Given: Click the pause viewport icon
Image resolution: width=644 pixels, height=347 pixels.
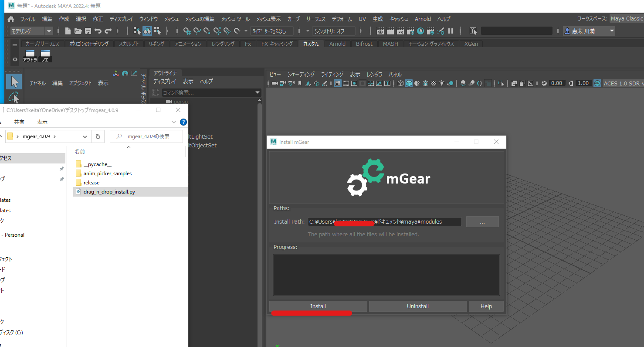Looking at the screenshot, I should [x=451, y=31].
